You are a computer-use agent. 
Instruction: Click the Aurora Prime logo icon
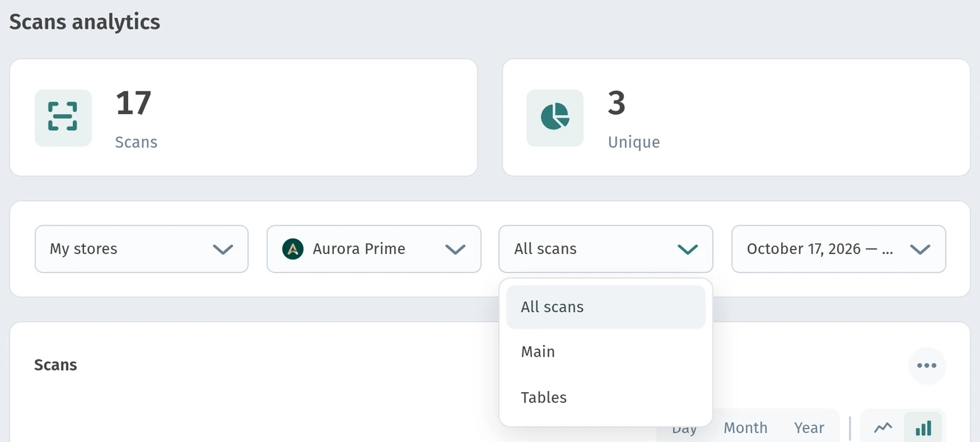coord(293,249)
